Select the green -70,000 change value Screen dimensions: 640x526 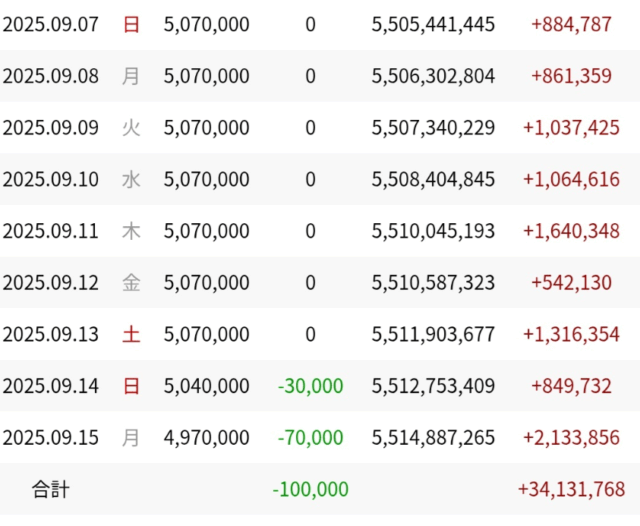310,438
